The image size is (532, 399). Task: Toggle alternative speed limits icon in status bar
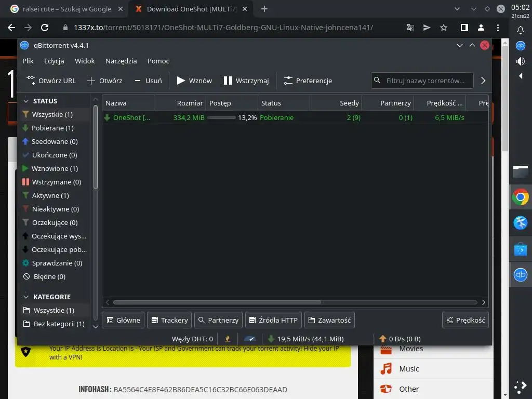coord(250,339)
